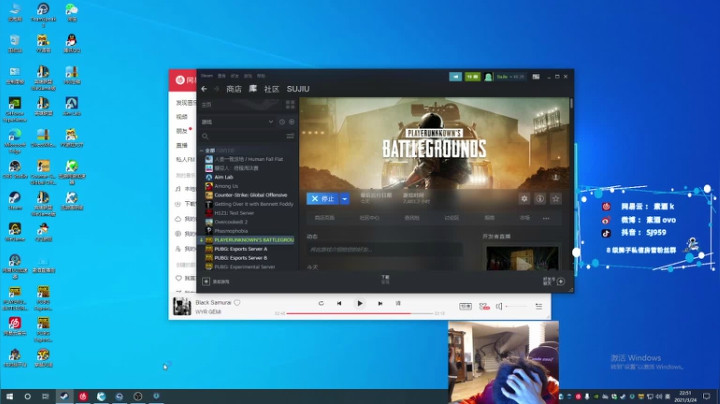Open Steam downloads at bottom center

(385, 280)
